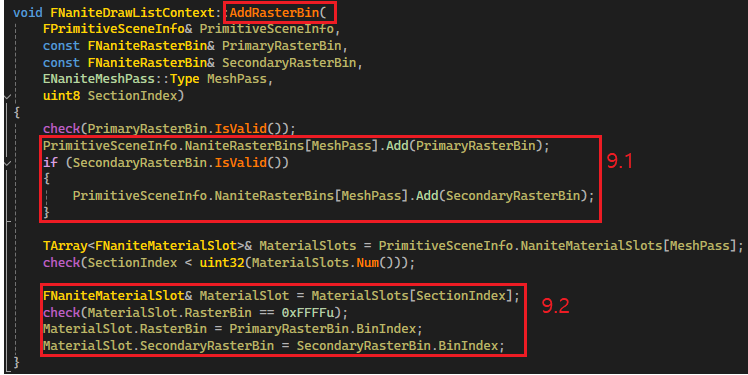The height and width of the screenshot is (375, 748).
Task: Click Type after ENaniteMeshPass::
Action: pyautogui.click(x=185, y=79)
